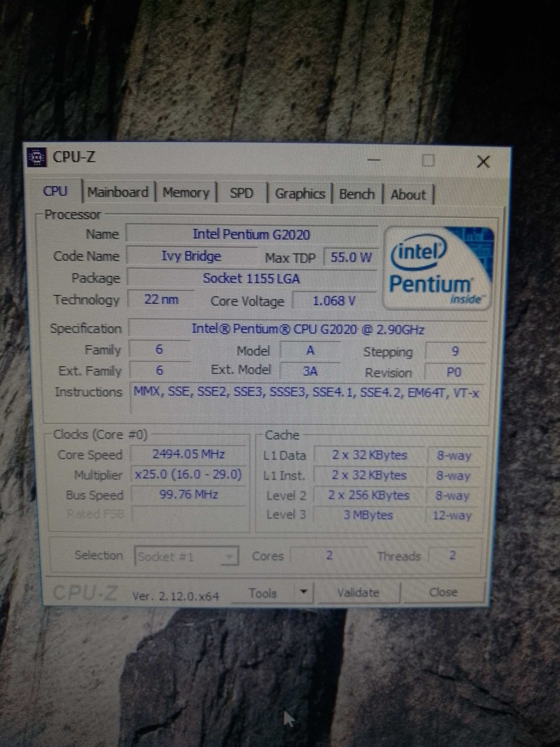
Task: Click the Close button at bottom
Action: 443,592
